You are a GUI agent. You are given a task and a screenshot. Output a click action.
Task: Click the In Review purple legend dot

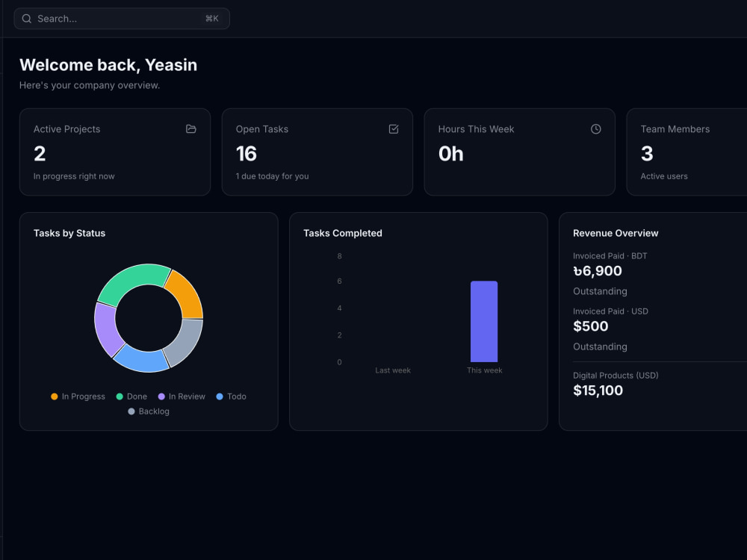click(161, 396)
